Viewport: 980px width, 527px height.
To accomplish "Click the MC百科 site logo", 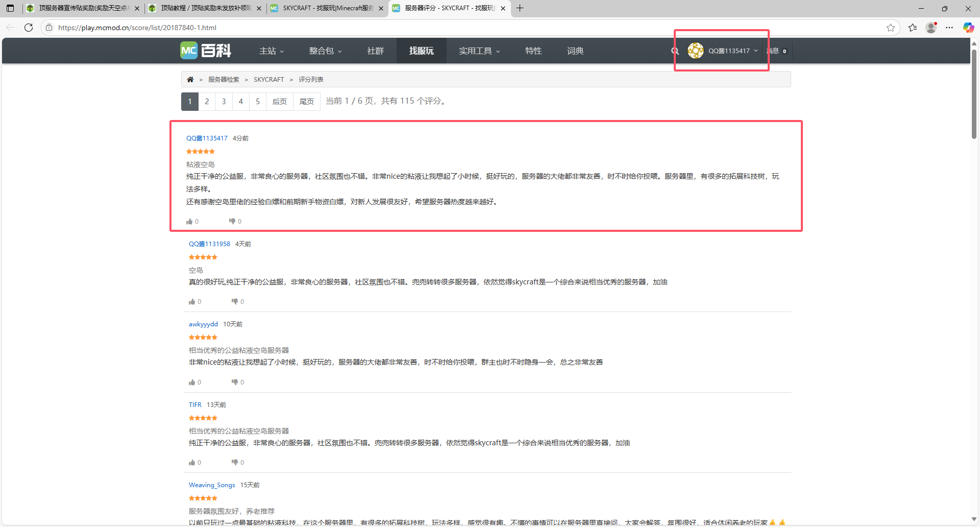I will (x=206, y=51).
